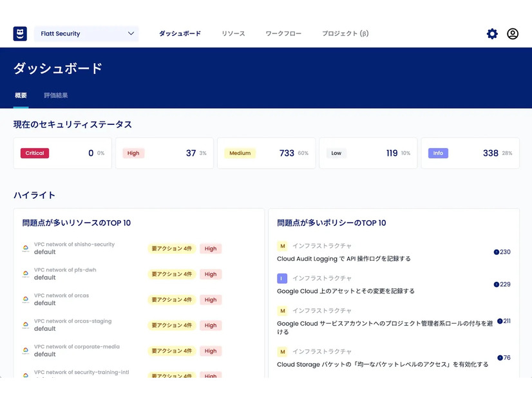Switch to the 評価結果 tab
This screenshot has height=399, width=532.
[x=57, y=94]
